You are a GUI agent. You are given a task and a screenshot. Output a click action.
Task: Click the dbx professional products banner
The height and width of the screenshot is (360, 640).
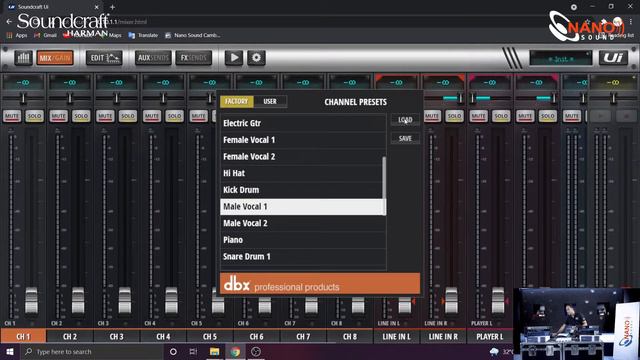point(320,284)
